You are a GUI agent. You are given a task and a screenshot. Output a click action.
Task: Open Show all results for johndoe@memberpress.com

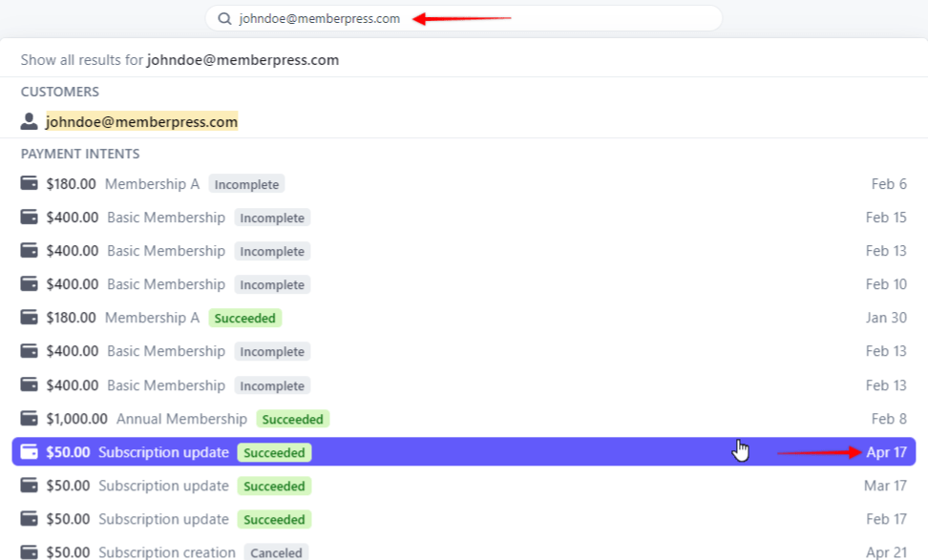coord(179,60)
